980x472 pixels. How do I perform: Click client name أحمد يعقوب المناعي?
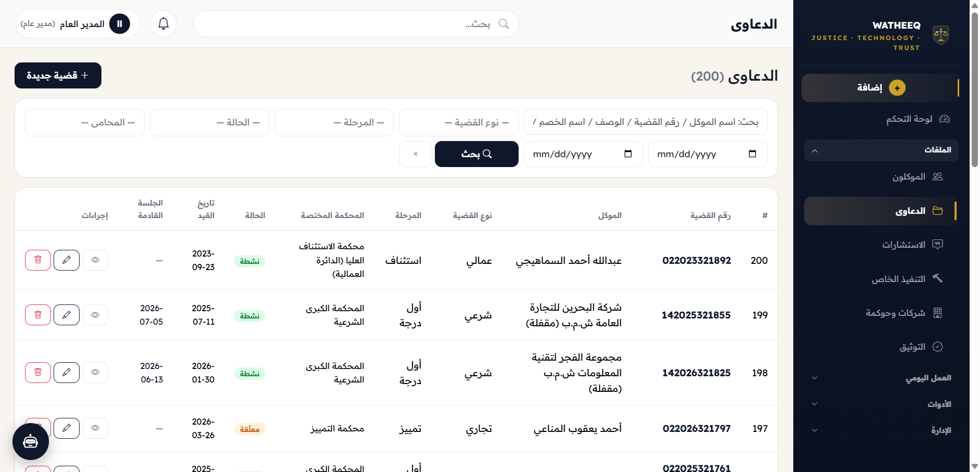[x=577, y=428]
